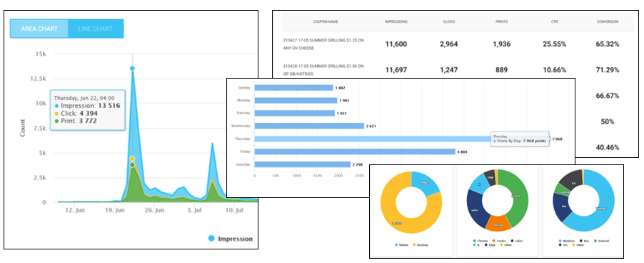Select the orange Click data marker
This screenshot has width=644, height=263.
pos(132,159)
